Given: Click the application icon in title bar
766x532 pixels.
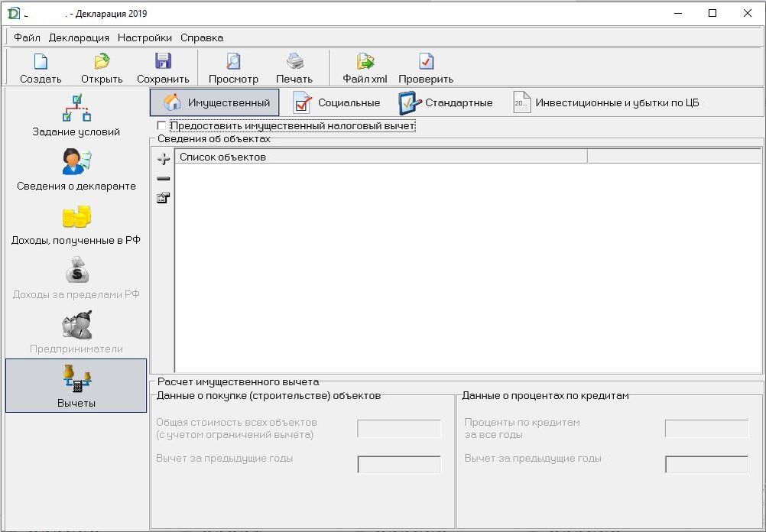Looking at the screenshot, I should (13, 13).
